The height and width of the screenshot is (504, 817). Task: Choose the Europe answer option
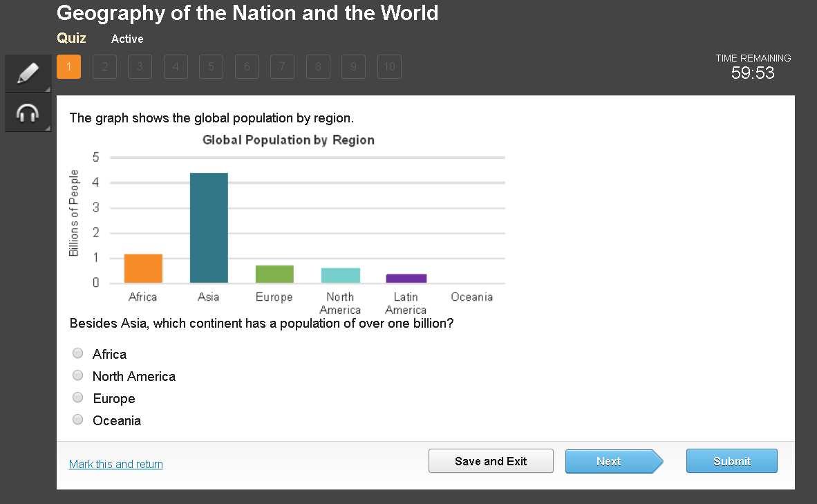[77, 398]
